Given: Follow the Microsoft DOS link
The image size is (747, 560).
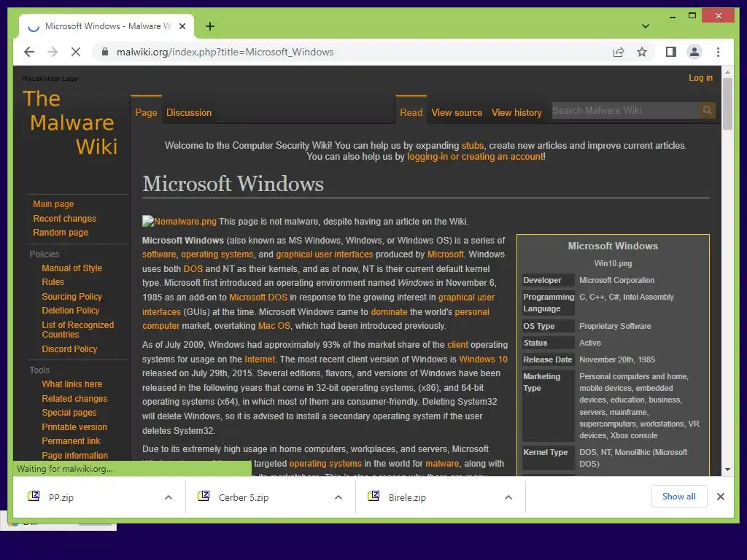Looking at the screenshot, I should tap(258, 297).
